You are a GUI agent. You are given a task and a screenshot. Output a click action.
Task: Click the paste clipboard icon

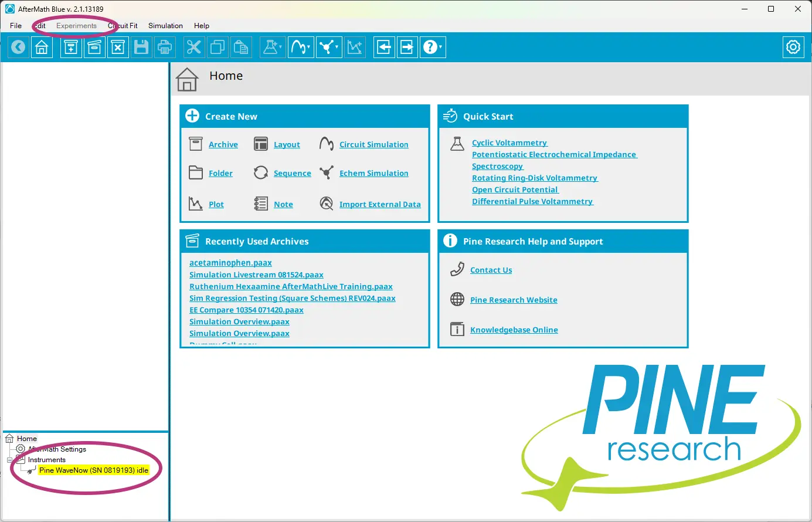241,47
